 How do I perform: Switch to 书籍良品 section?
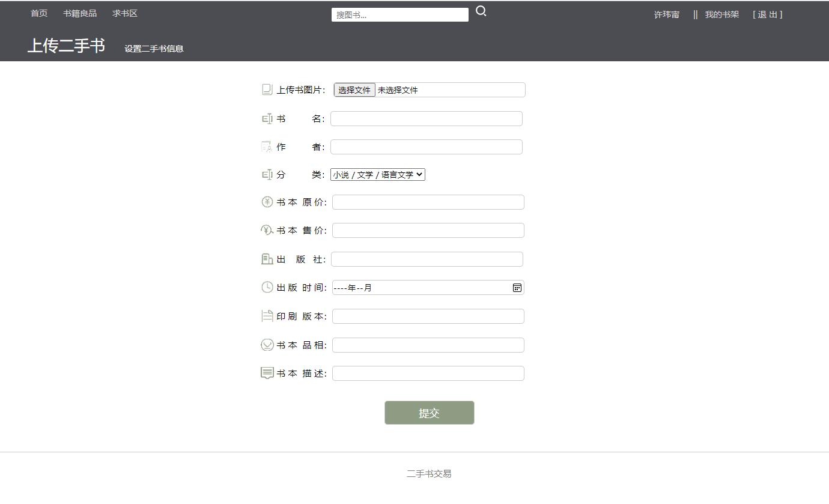point(80,13)
